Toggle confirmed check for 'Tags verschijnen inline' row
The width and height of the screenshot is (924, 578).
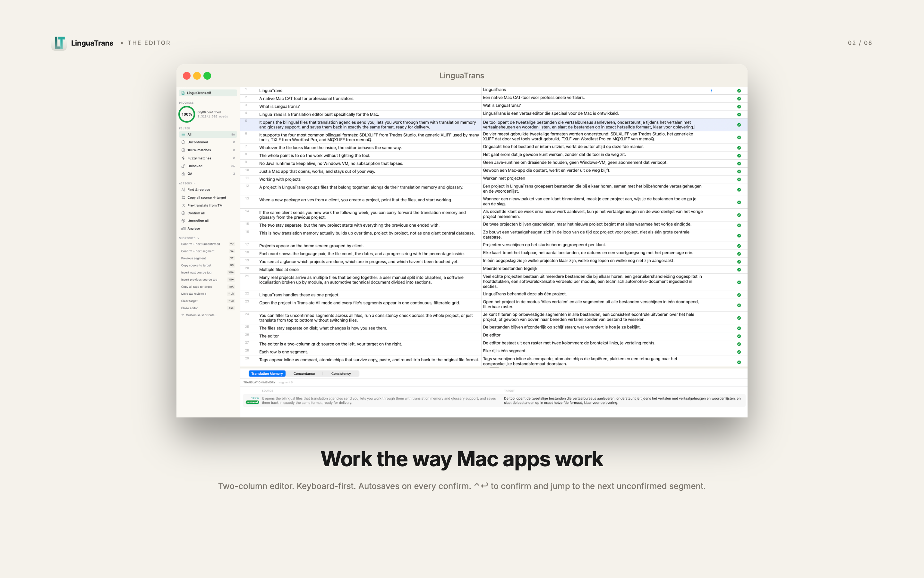(x=739, y=363)
